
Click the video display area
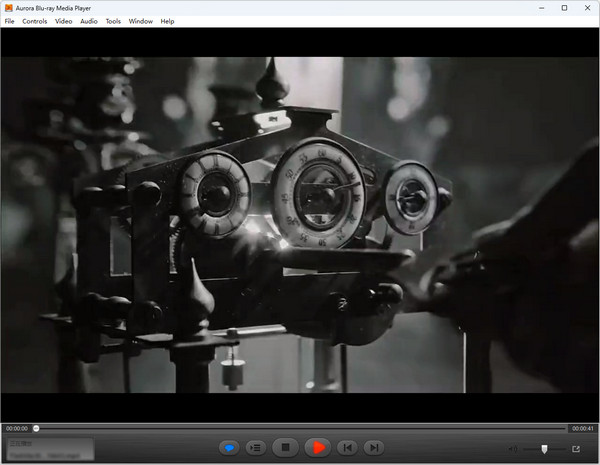pos(300,225)
